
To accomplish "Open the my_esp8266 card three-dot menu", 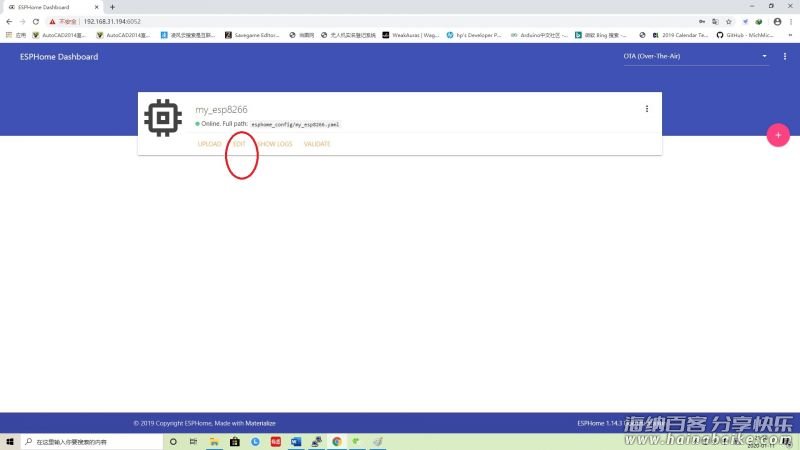I will point(646,109).
